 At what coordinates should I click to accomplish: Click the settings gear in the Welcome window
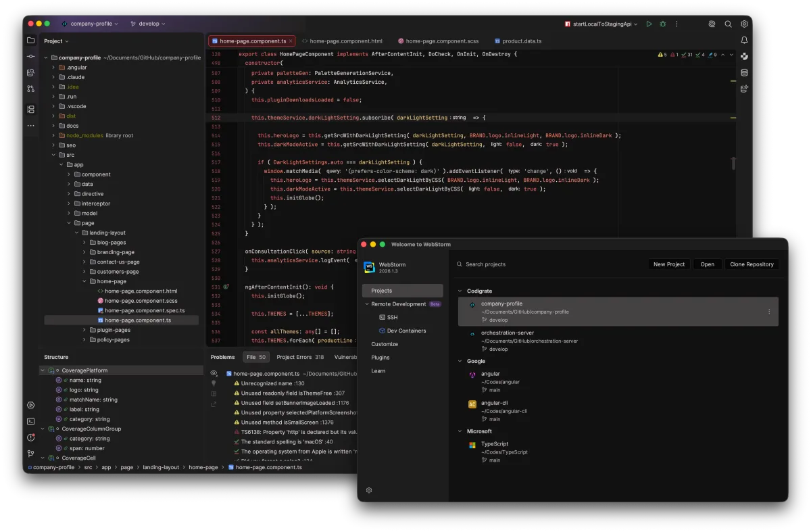369,490
